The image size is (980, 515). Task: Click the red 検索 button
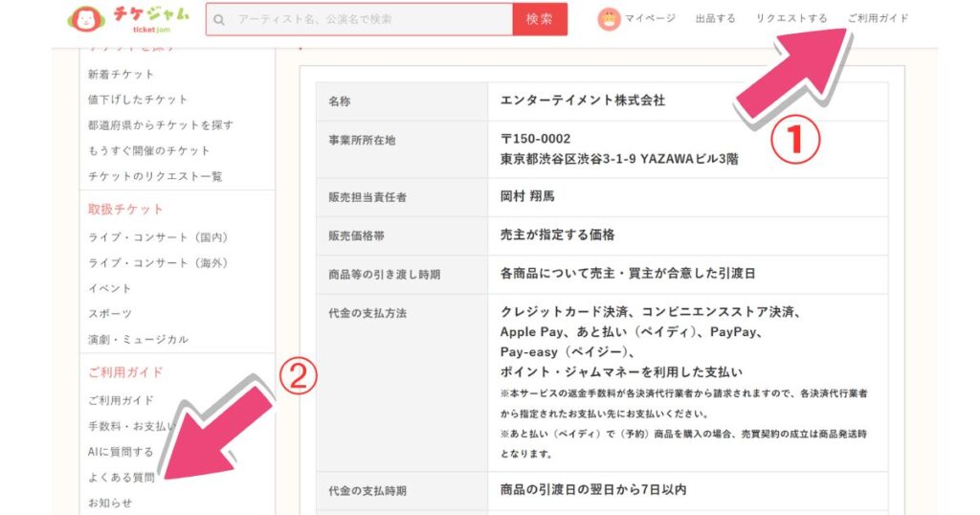point(540,19)
